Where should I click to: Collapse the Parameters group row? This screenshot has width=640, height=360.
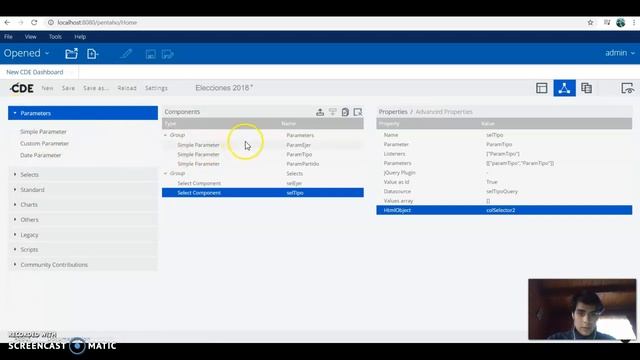[x=166, y=135]
